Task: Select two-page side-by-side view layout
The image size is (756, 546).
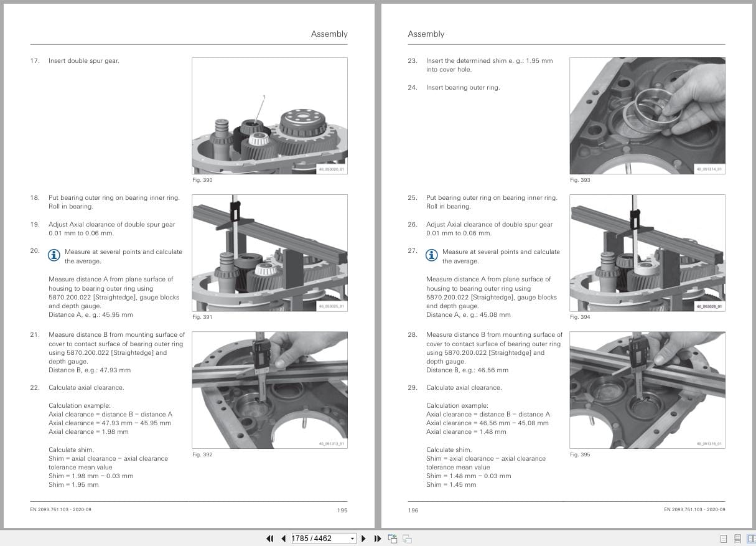Action: [x=751, y=539]
